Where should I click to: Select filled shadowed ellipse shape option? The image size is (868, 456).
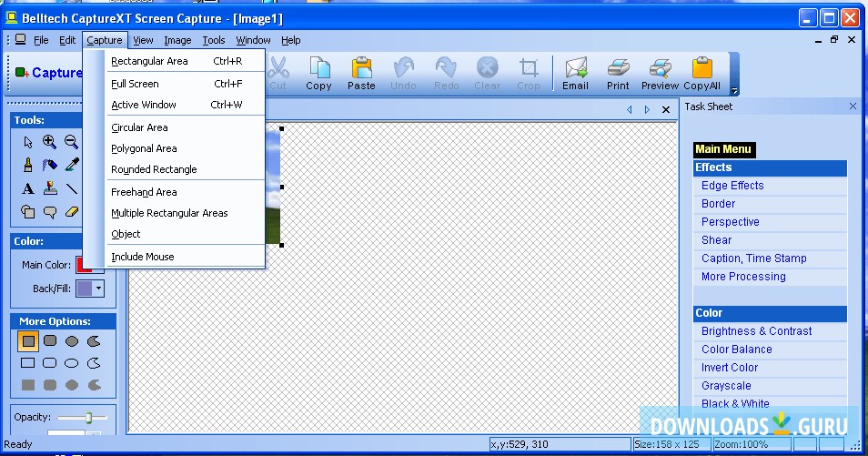point(72,341)
